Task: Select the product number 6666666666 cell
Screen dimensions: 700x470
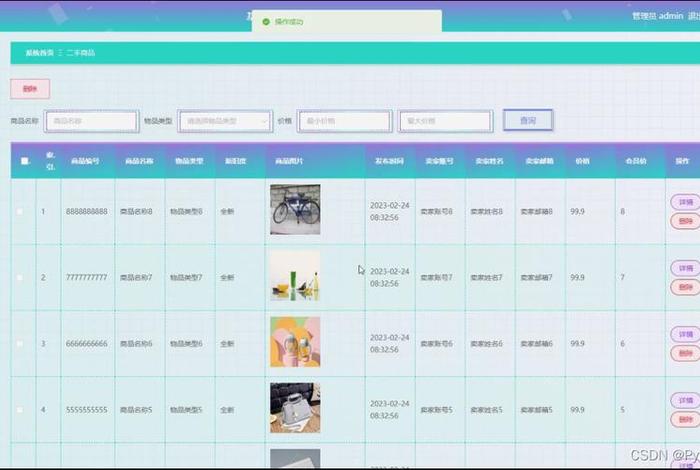Action: point(87,344)
